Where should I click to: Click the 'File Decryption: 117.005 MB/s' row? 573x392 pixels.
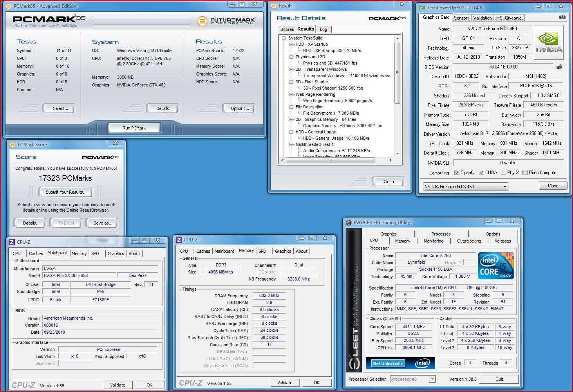331,113
